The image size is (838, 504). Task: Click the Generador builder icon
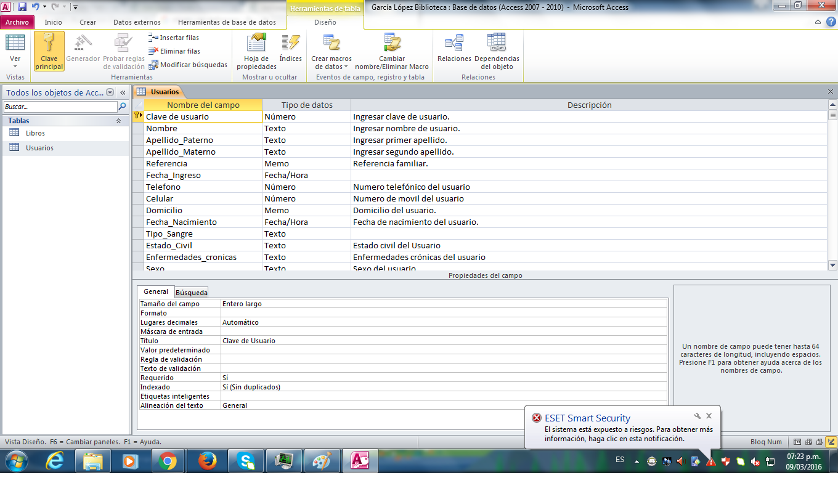[83, 43]
